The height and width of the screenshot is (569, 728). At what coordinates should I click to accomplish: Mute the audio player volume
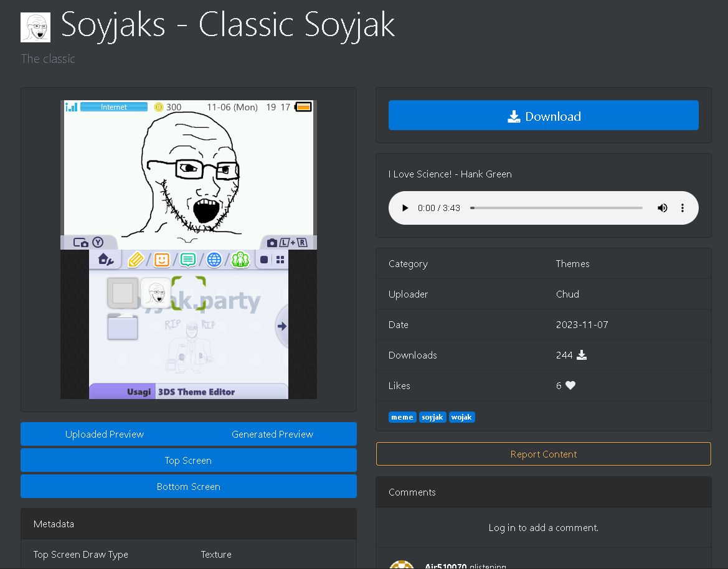click(662, 208)
